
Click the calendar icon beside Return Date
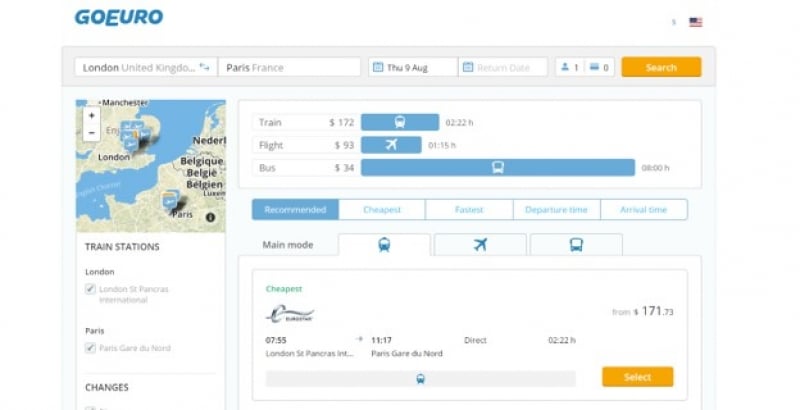pos(468,67)
